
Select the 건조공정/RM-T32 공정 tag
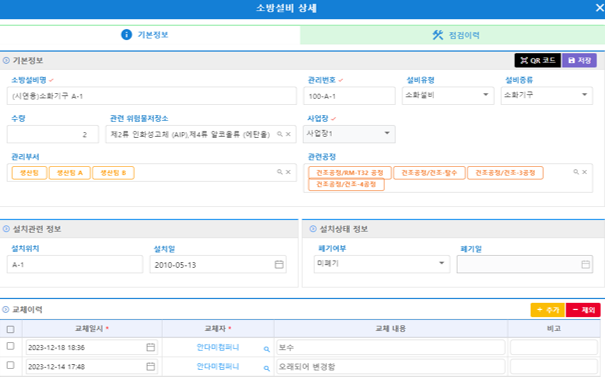pos(350,173)
